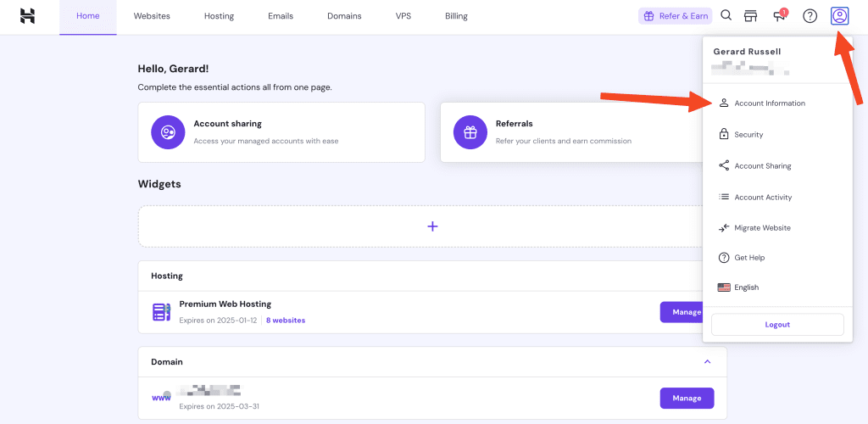Open the search magnifier icon
The image size is (868, 424).
coord(726,15)
